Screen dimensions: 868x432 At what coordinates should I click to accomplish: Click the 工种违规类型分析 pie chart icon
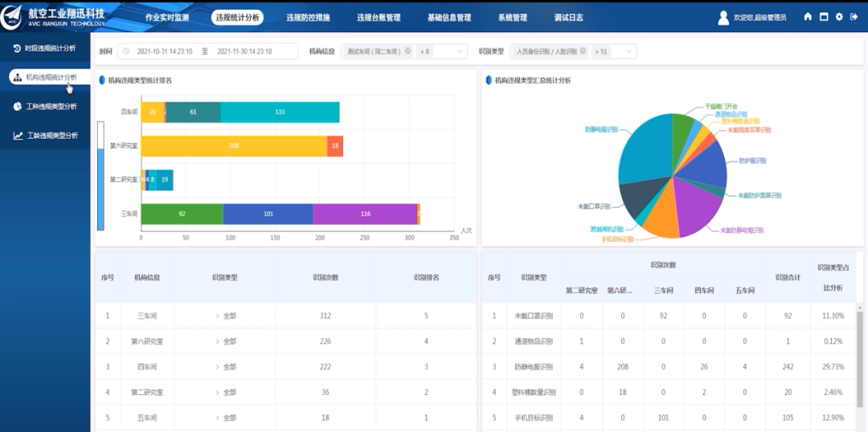point(18,106)
